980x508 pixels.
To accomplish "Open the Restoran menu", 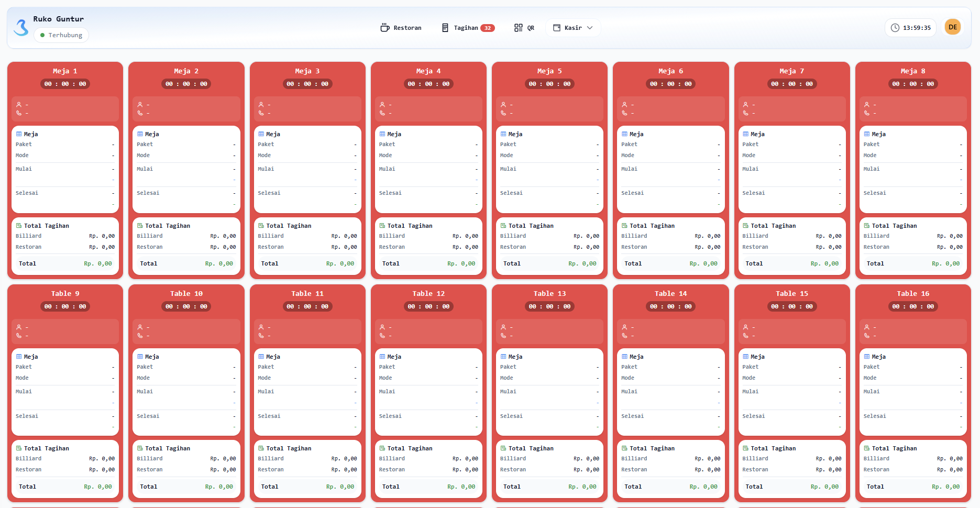I will 401,28.
